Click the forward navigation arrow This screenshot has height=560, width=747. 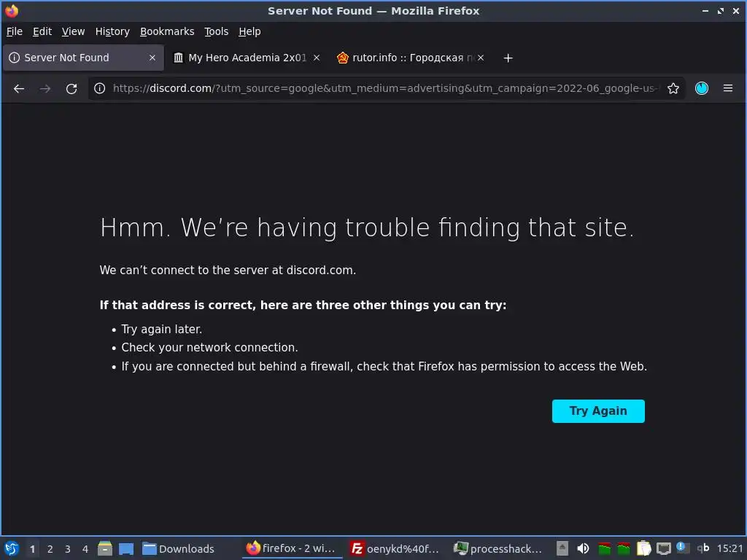45,88
